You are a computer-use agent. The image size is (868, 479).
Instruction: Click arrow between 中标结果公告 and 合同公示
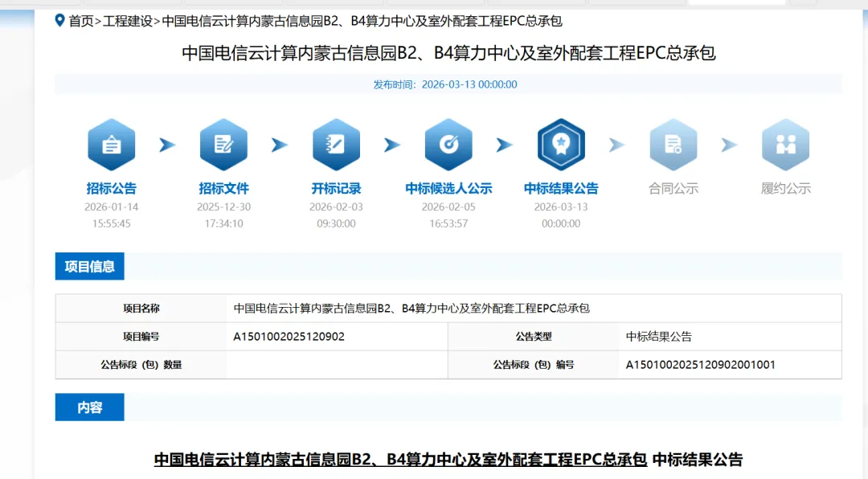(x=616, y=145)
